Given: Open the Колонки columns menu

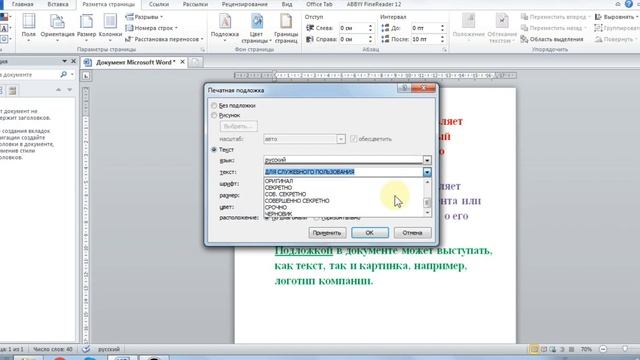Looking at the screenshot, I should [x=110, y=27].
